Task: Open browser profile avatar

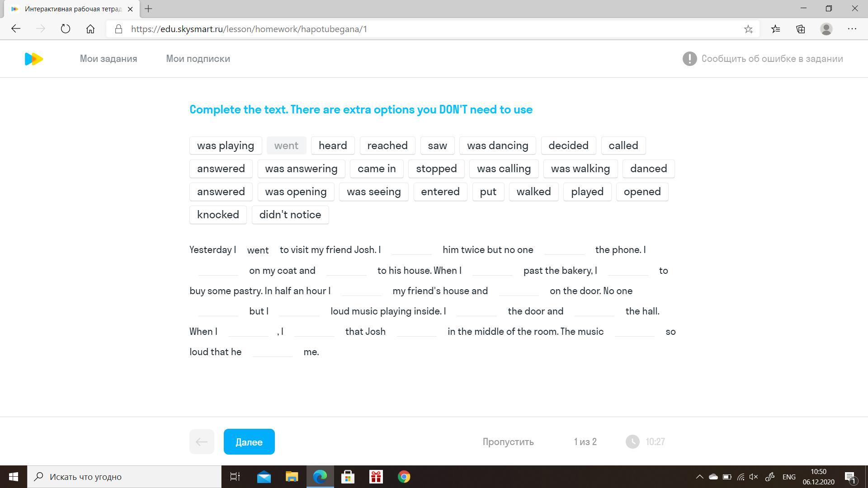Action: [826, 29]
